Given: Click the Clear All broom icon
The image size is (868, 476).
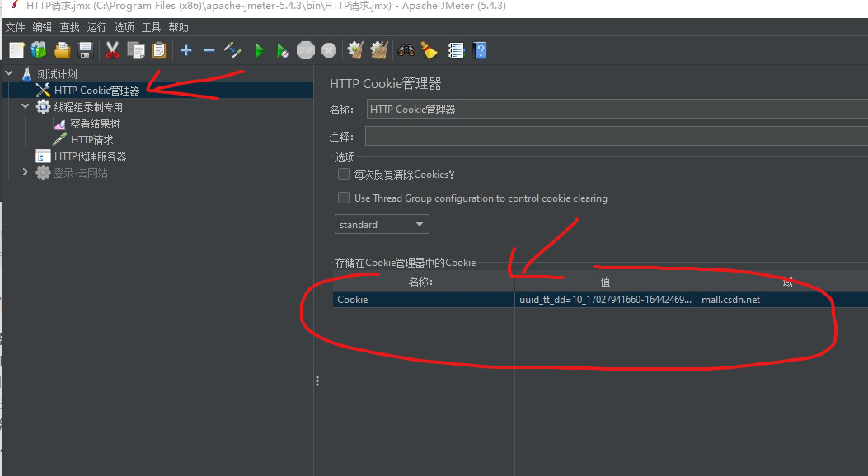Looking at the screenshot, I should [x=429, y=50].
